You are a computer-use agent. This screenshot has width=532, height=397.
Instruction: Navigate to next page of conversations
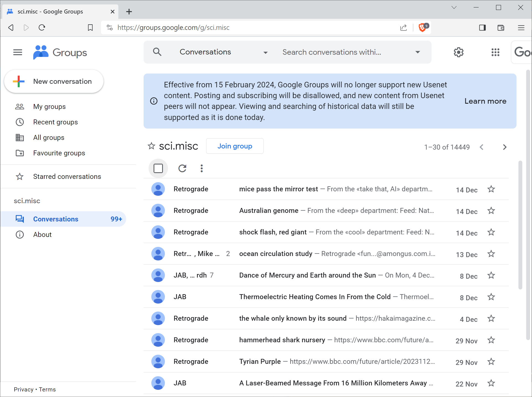(x=505, y=147)
